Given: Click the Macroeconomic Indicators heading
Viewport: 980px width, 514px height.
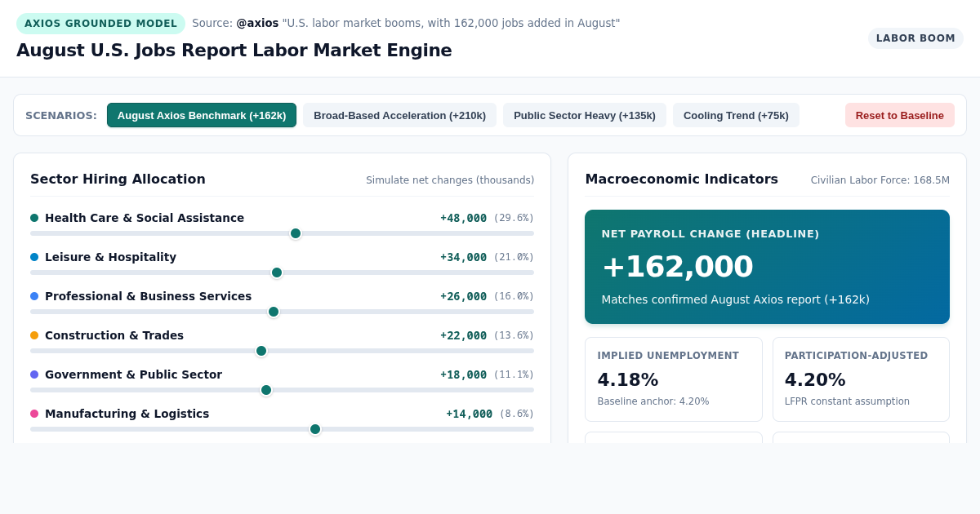Looking at the screenshot, I should (681, 179).
